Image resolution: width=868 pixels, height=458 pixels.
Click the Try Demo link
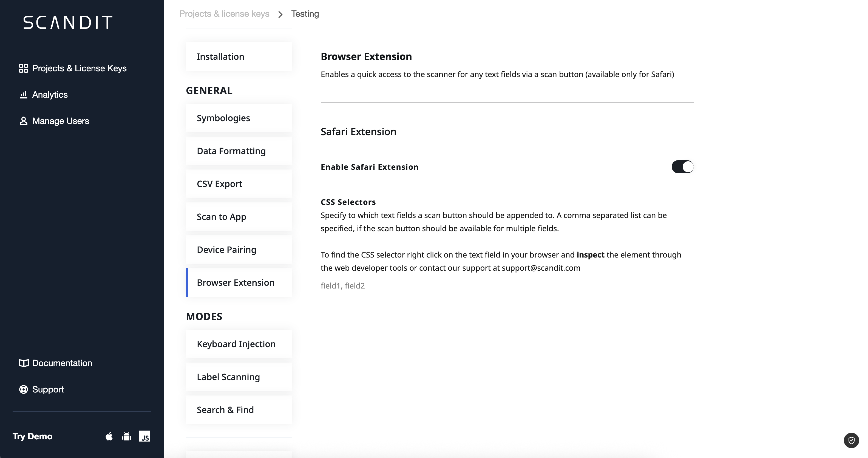[x=32, y=436]
